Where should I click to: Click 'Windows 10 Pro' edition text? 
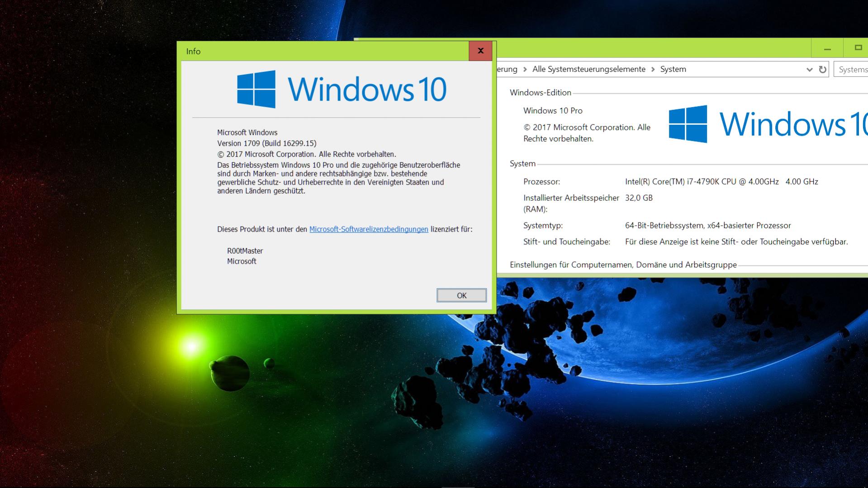point(553,111)
